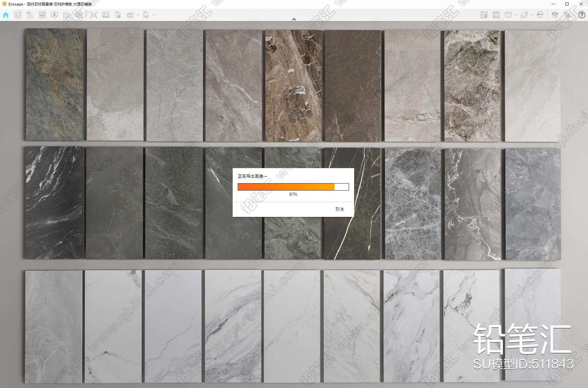Viewport: 588px width, 388px height.
Task: Click 取消 to cancel image export
Action: pos(339,209)
